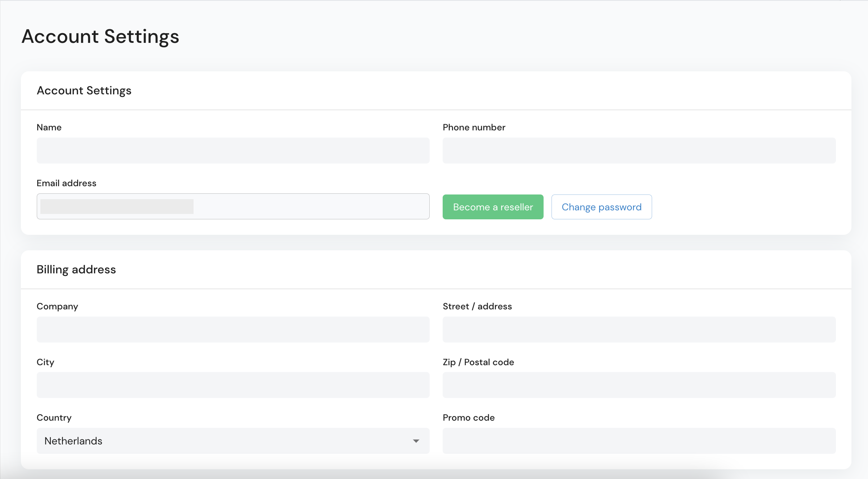Click the City input field
Image resolution: width=868 pixels, height=479 pixels.
[233, 385]
